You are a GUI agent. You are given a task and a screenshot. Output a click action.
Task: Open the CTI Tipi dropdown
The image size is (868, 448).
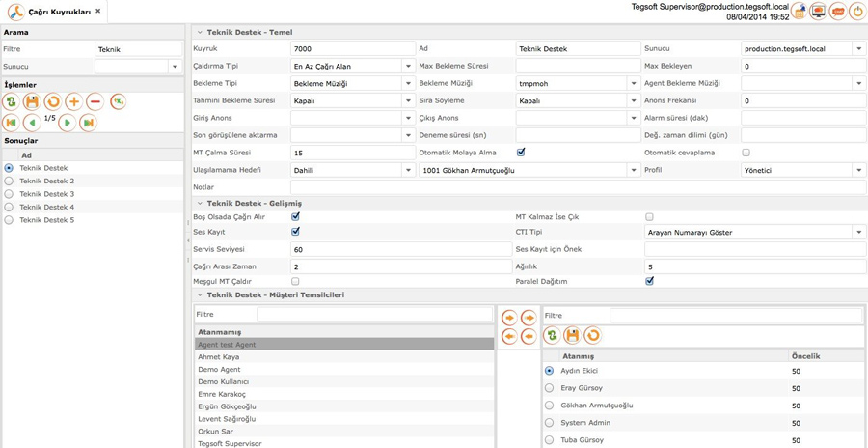[859, 233]
